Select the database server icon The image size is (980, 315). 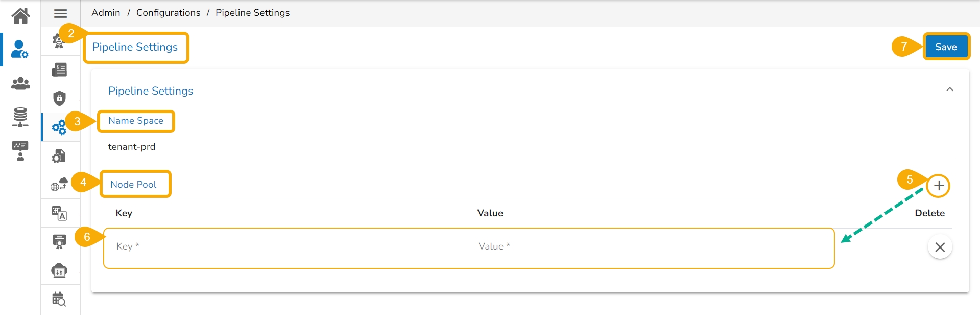(x=20, y=117)
